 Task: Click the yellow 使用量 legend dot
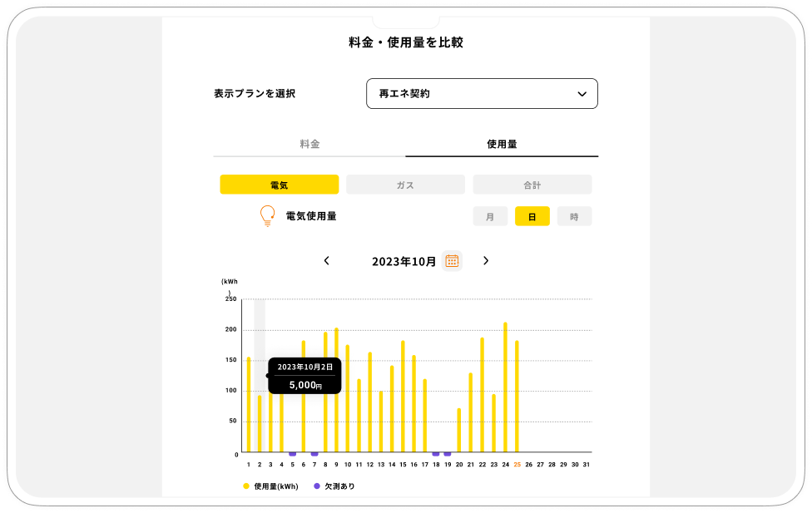click(246, 486)
